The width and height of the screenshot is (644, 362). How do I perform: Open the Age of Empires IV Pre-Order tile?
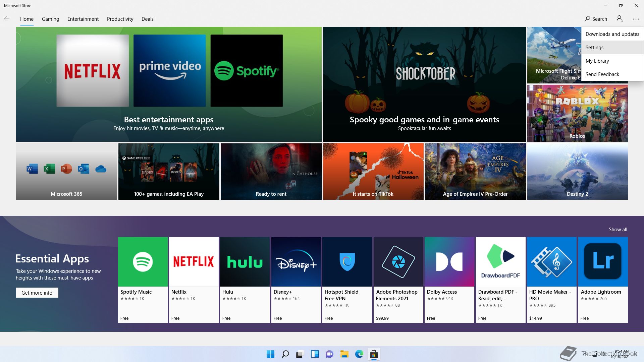tap(475, 171)
